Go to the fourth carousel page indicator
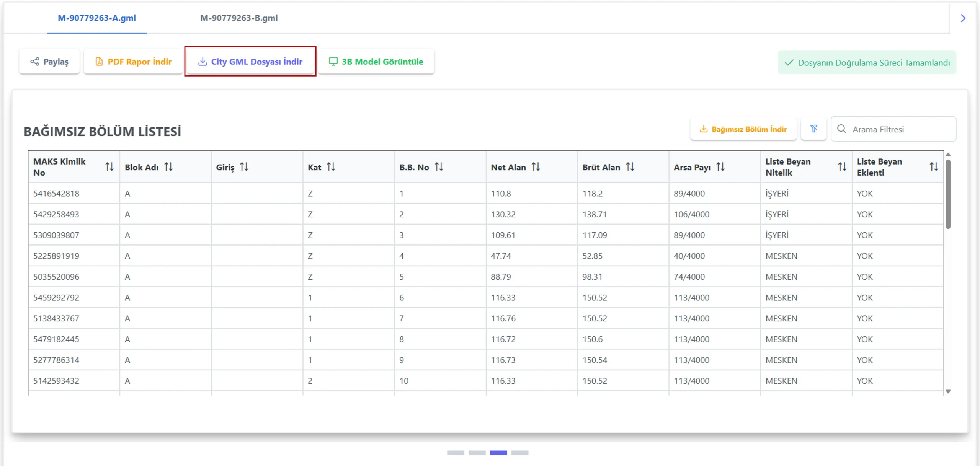This screenshot has height=466, width=980. [x=519, y=453]
